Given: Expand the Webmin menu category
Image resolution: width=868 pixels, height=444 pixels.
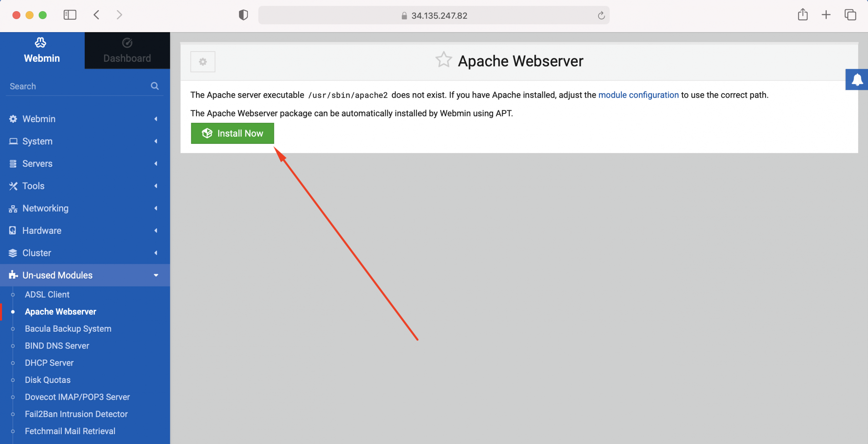Looking at the screenshot, I should 85,119.
